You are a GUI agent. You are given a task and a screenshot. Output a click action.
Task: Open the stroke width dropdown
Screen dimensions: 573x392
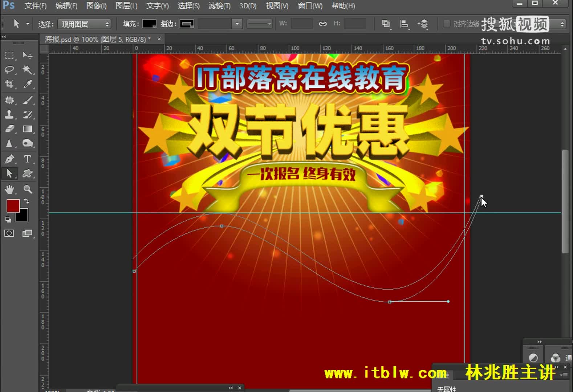tap(237, 24)
